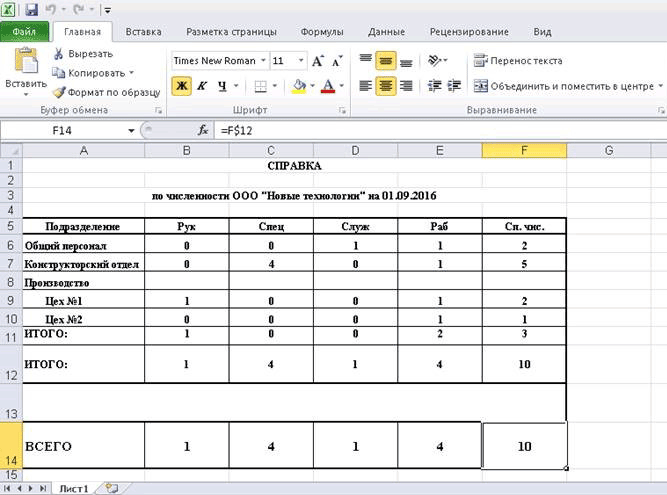Image resolution: width=667 pixels, height=495 pixels.
Task: Click the Orientation text rotation icon
Action: point(434,60)
